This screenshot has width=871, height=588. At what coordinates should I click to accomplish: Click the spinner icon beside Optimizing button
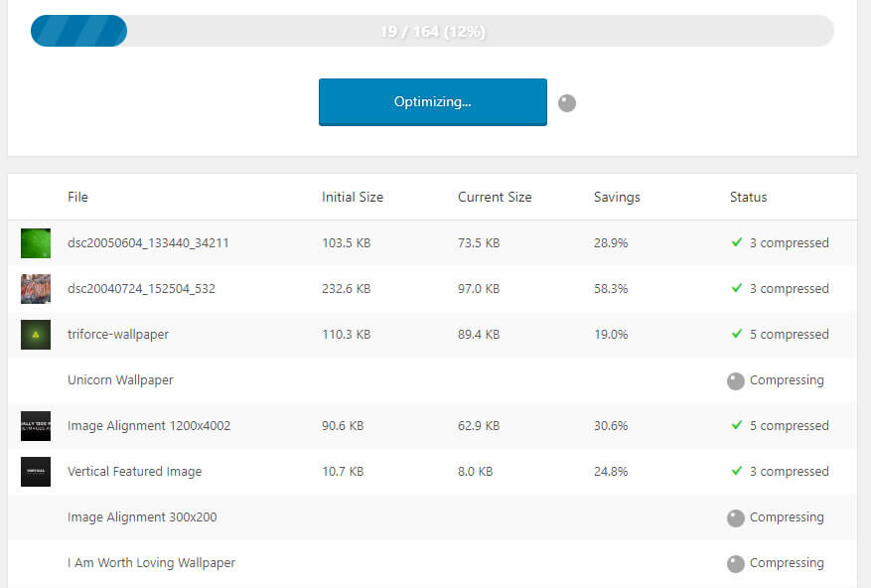[x=567, y=102]
